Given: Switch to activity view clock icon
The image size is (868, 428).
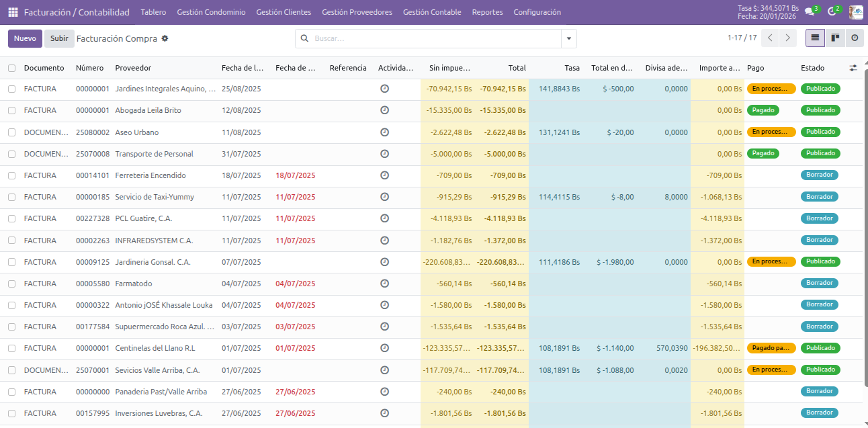Looking at the screenshot, I should 855,38.
